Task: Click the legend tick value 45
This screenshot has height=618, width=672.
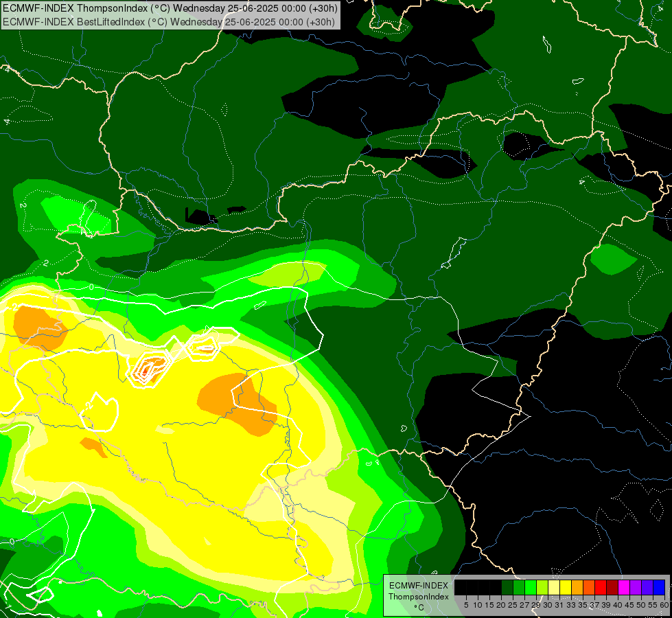Action: [629, 605]
